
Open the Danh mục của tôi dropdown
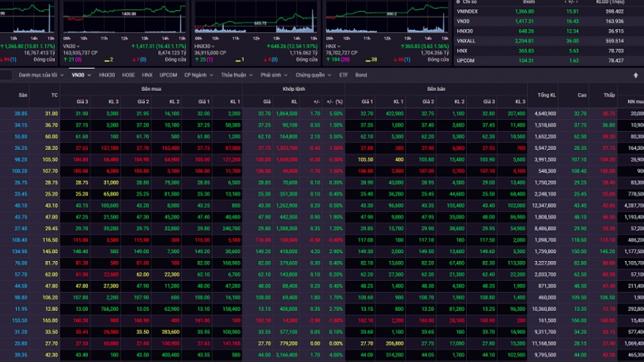coord(40,75)
